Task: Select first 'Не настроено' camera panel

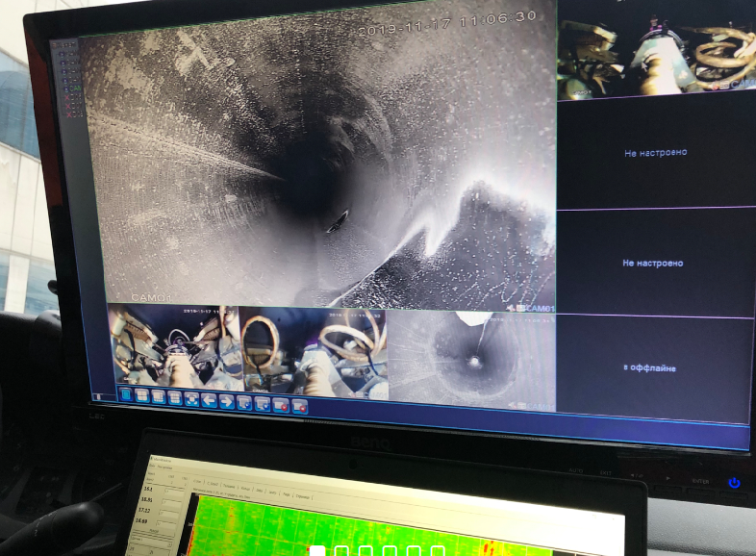Action: pos(656,153)
